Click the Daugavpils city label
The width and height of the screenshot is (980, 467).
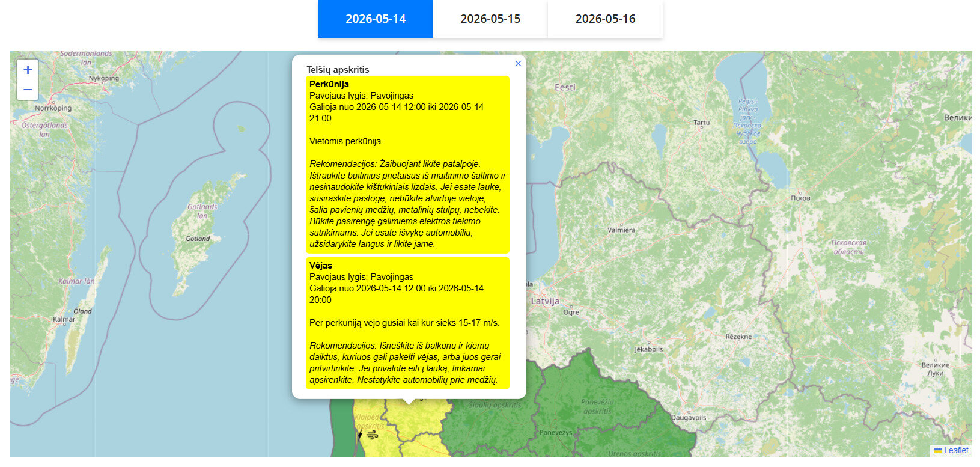(x=689, y=417)
